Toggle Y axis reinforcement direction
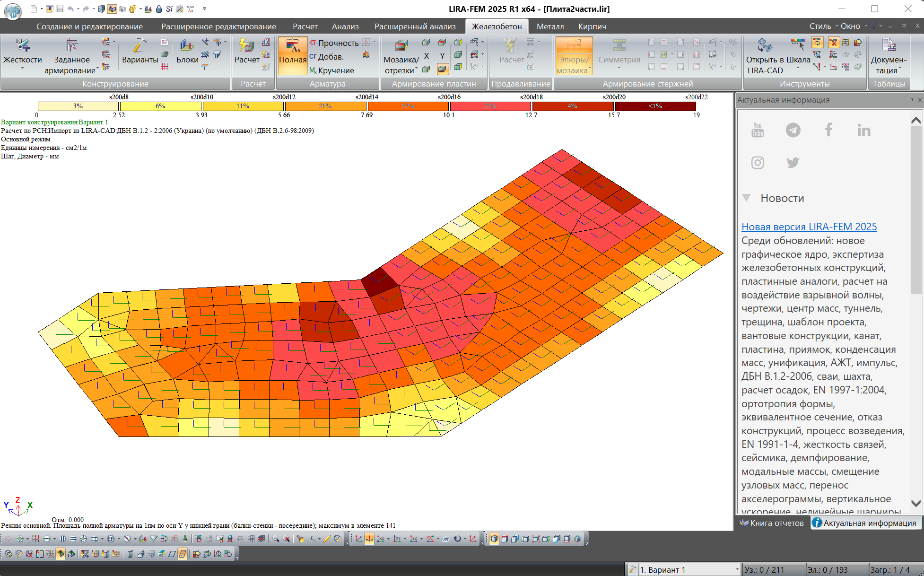The width and height of the screenshot is (924, 576). pos(442,56)
